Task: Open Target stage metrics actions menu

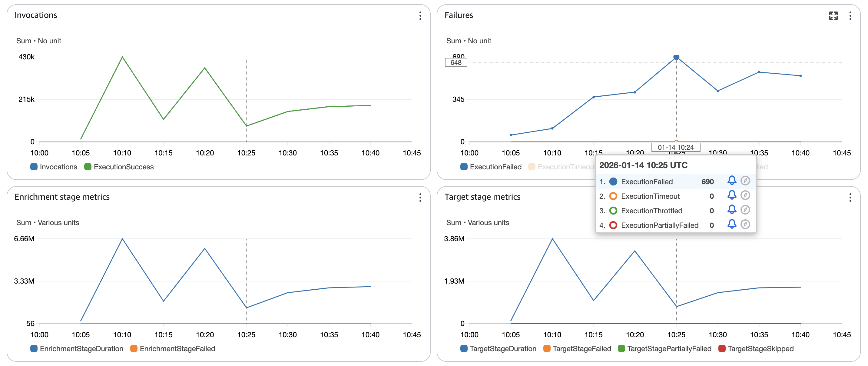Action: click(x=850, y=198)
